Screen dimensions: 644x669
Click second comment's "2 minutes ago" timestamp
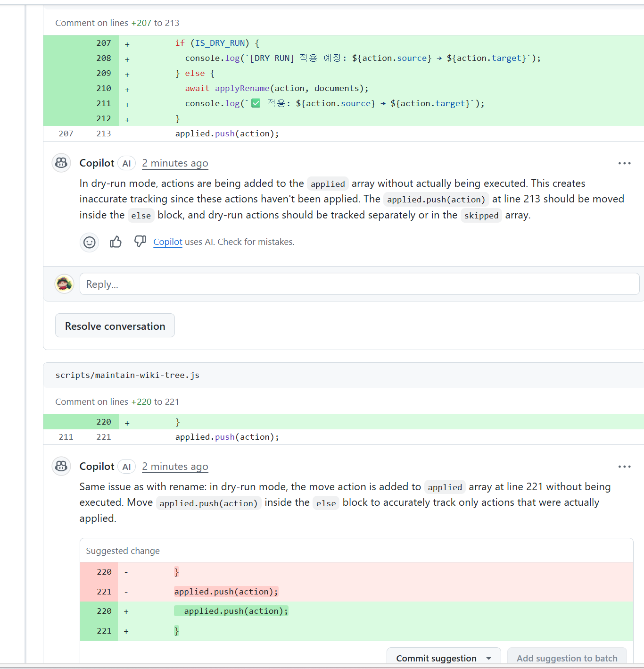(175, 467)
